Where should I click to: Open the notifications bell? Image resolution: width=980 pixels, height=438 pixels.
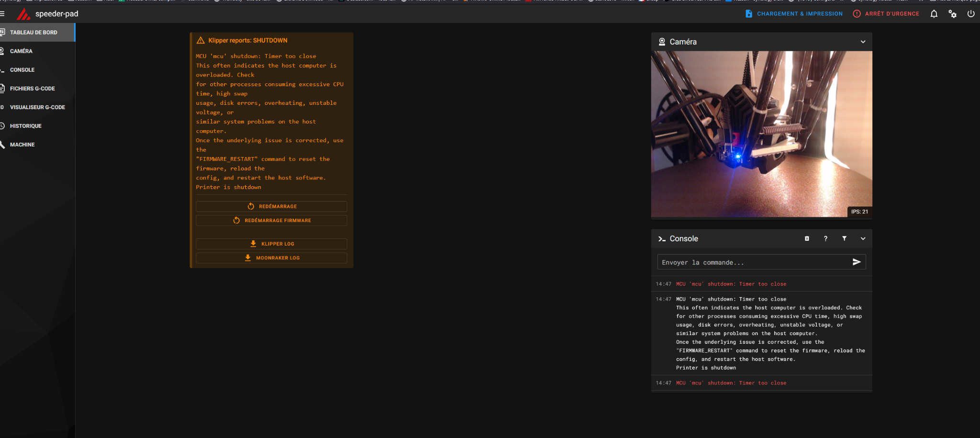click(x=934, y=14)
